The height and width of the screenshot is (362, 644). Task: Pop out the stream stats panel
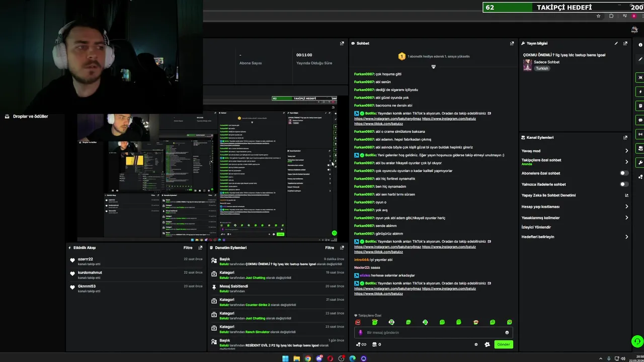click(342, 43)
